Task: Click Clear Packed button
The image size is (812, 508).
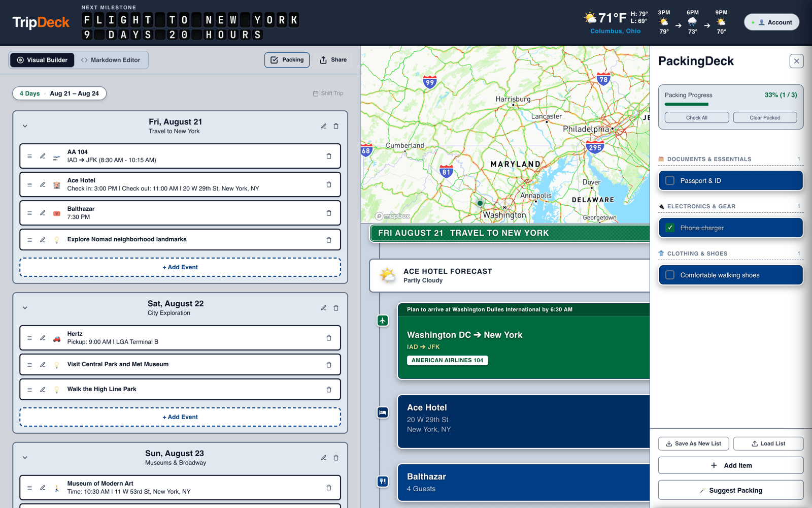Action: click(x=765, y=117)
